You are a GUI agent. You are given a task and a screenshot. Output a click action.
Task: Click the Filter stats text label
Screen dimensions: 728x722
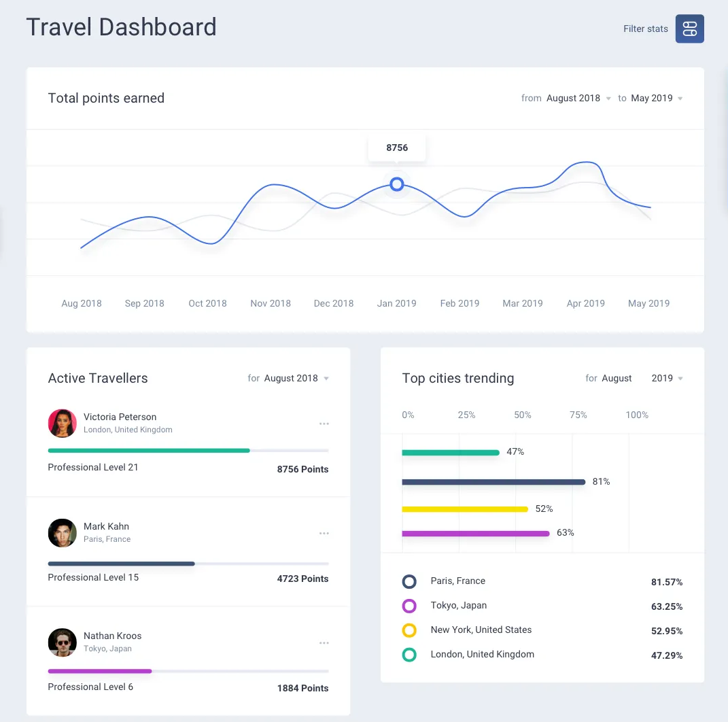click(x=645, y=29)
